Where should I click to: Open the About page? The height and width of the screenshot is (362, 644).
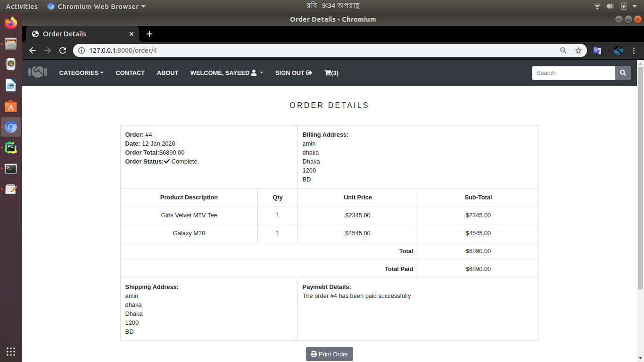coord(167,73)
